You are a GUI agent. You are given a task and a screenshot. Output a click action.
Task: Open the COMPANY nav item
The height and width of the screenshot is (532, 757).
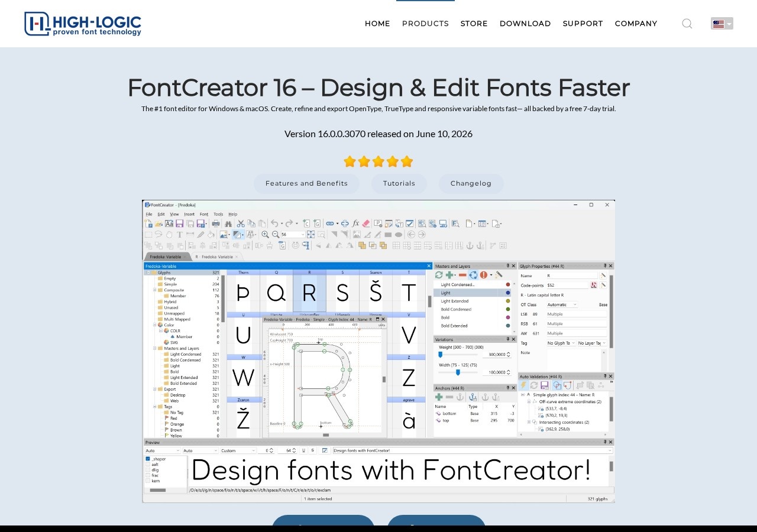[636, 24]
